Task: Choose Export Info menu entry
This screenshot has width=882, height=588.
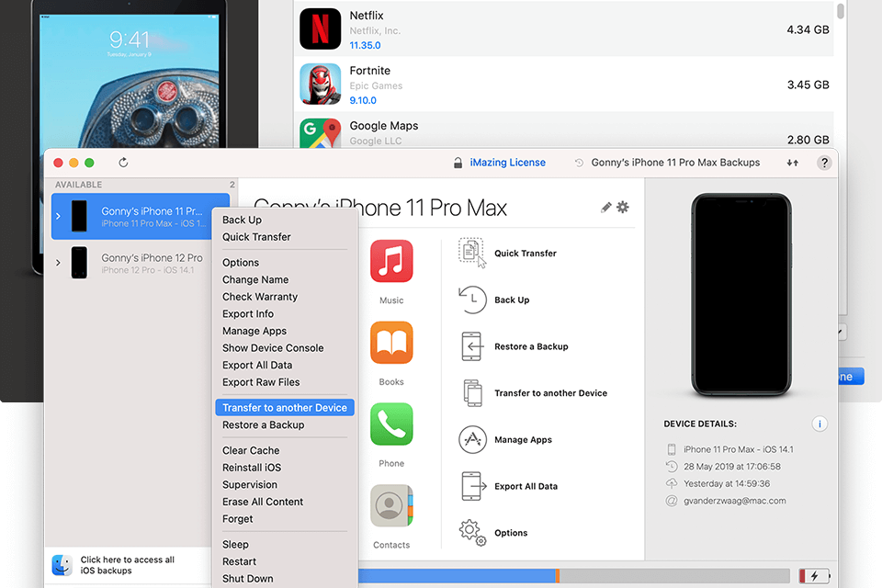Action: pyautogui.click(x=248, y=314)
